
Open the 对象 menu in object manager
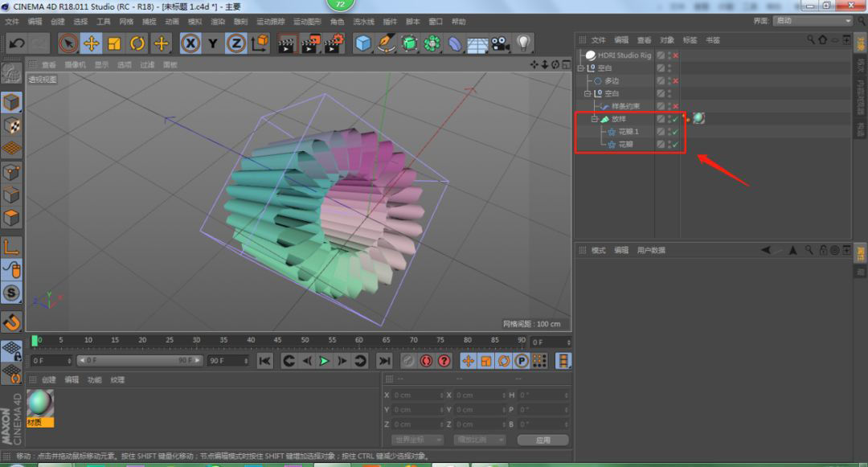click(x=667, y=40)
